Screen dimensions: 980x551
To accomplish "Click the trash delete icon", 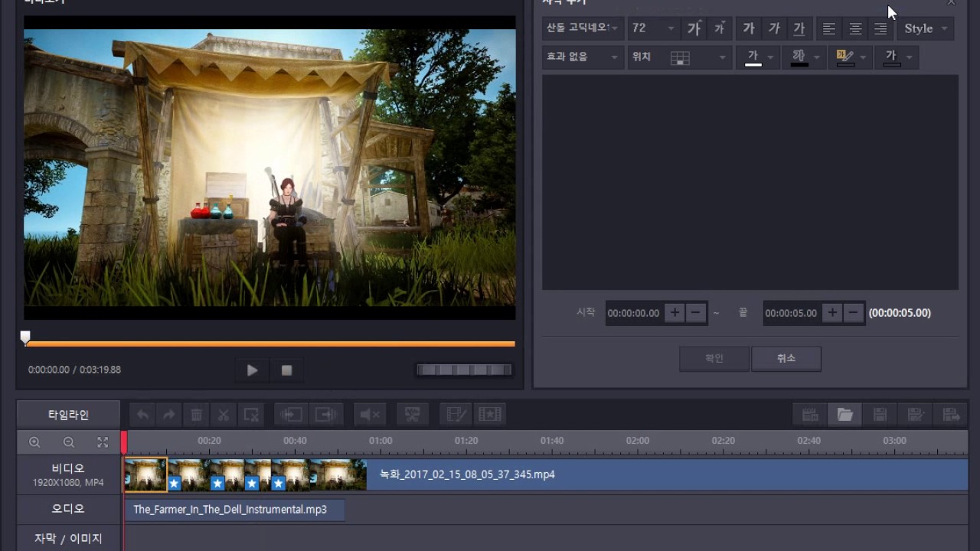I will 197,415.
